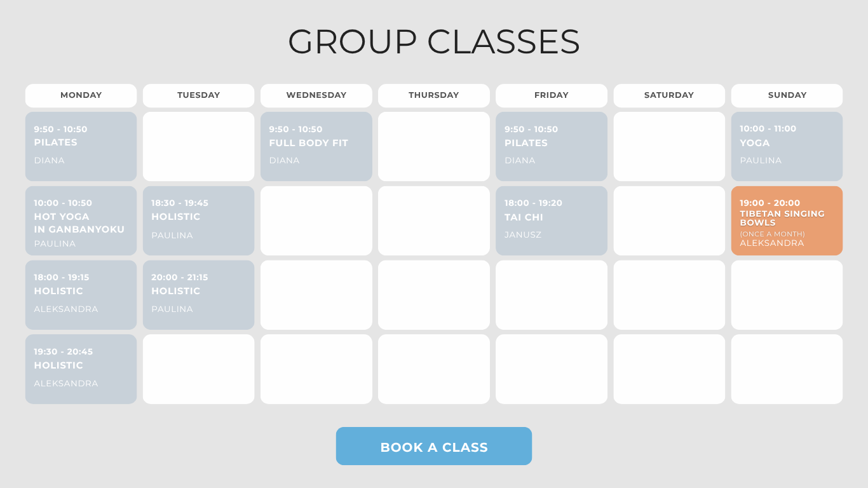
Task: Select the Saturday day header
Action: tap(669, 95)
